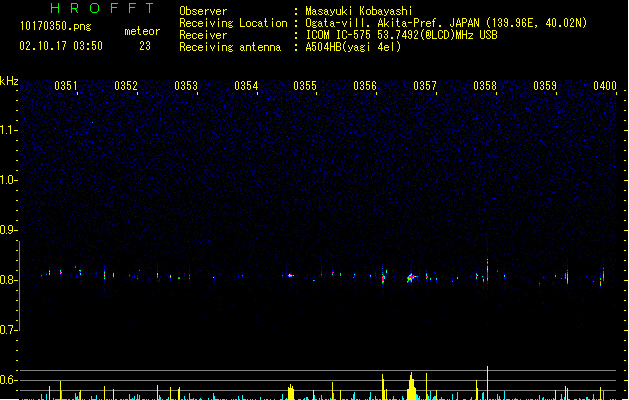Click the receiver value ICOM IC-575
This screenshot has height=400, width=629.
[x=338, y=35]
